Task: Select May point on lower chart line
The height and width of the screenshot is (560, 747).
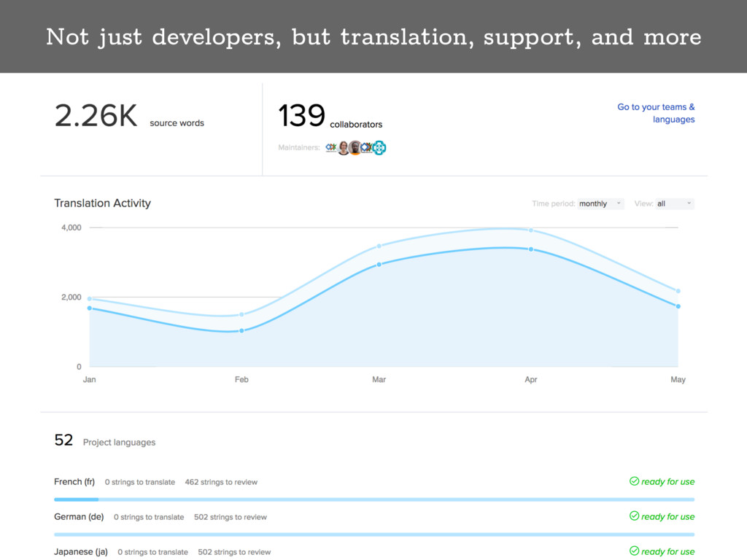Action: [678, 306]
